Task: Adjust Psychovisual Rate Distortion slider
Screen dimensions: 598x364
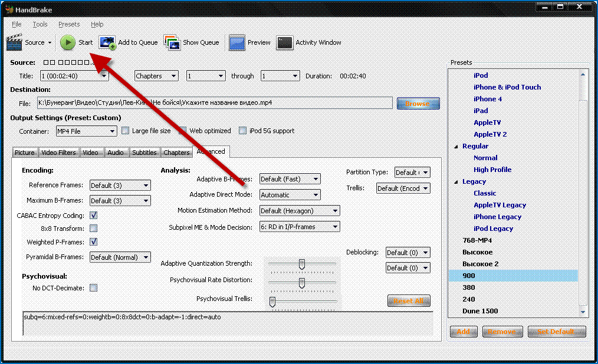Action: [302, 283]
